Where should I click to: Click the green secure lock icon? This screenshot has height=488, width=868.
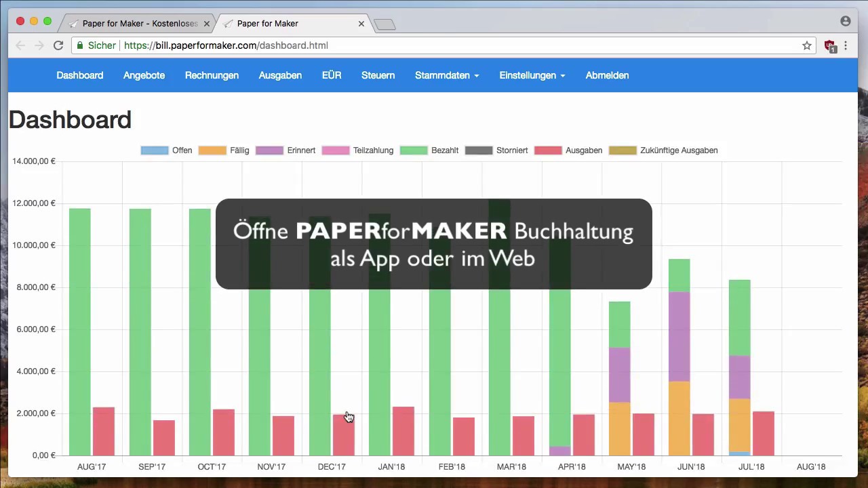(80, 45)
